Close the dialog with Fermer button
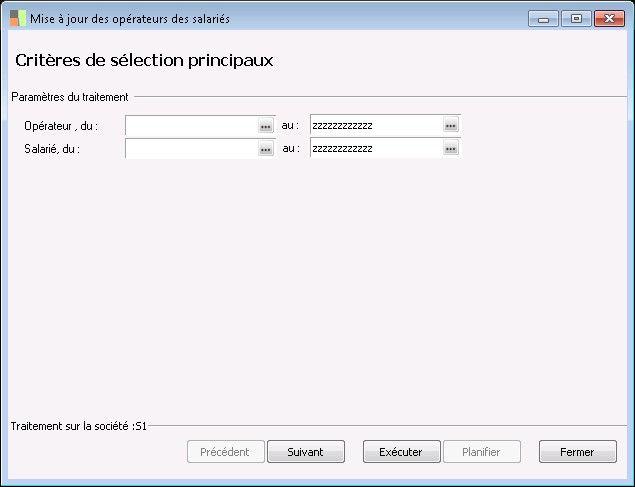 (578, 452)
